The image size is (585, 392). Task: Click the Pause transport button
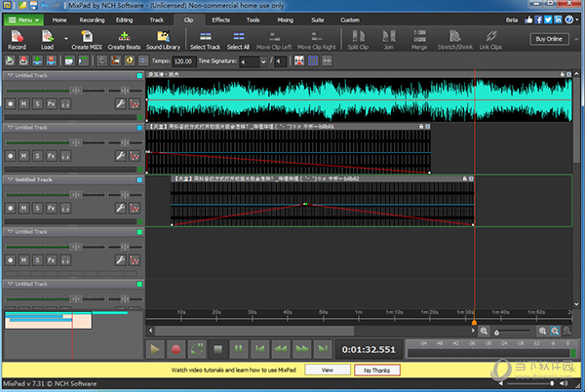tap(239, 349)
